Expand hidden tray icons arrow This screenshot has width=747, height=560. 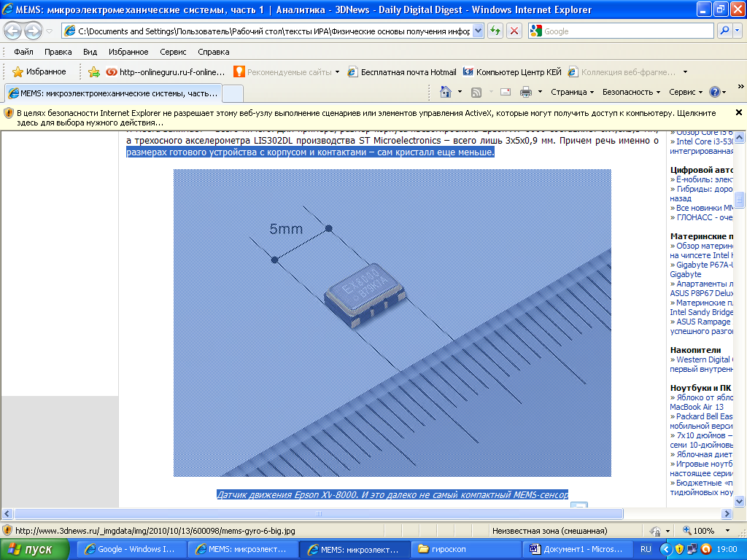click(x=666, y=549)
